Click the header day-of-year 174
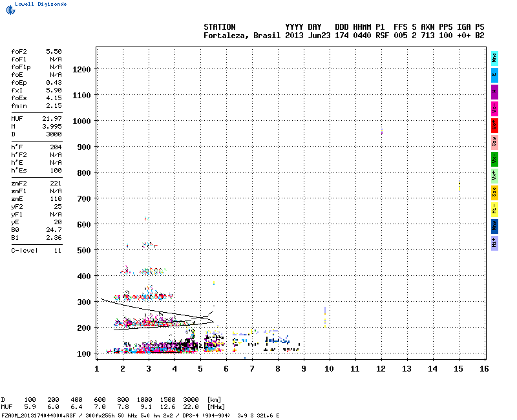Image resolution: width=517 pixels, height=420 pixels. pyautogui.click(x=341, y=36)
